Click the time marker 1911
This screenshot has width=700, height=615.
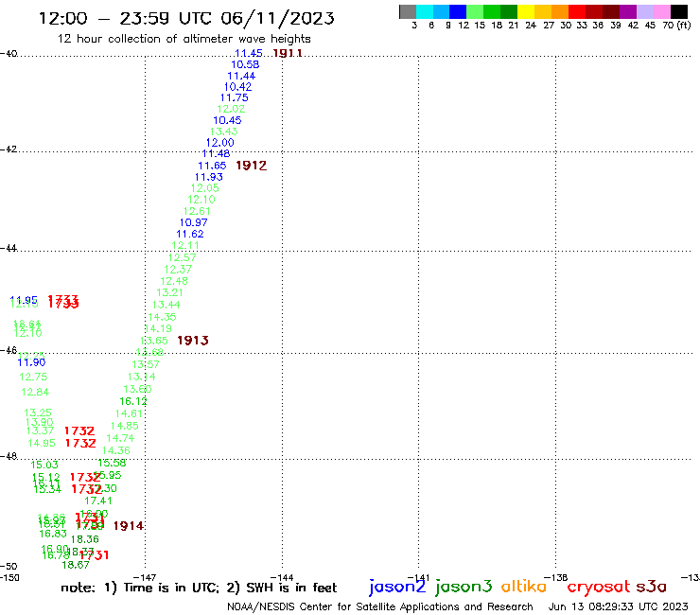(x=288, y=53)
